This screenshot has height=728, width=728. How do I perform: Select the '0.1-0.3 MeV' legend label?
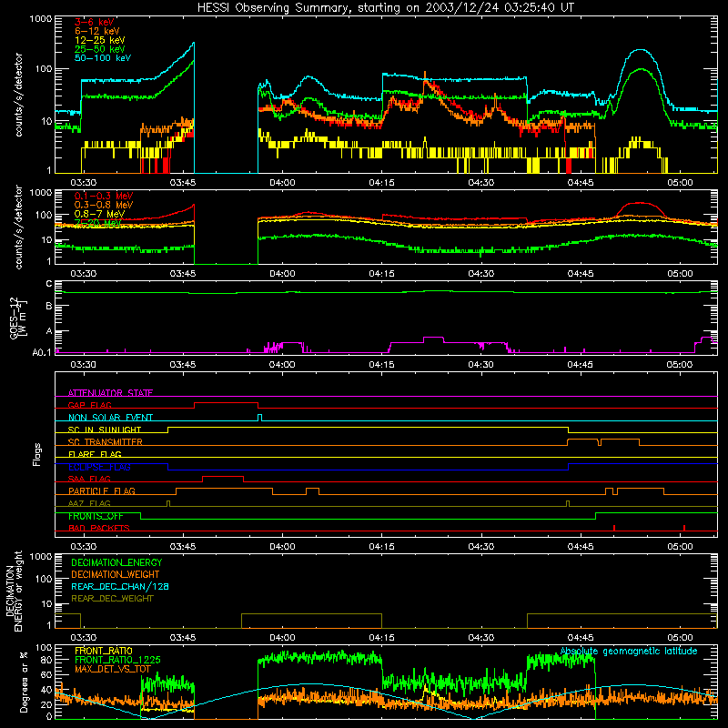click(x=104, y=196)
